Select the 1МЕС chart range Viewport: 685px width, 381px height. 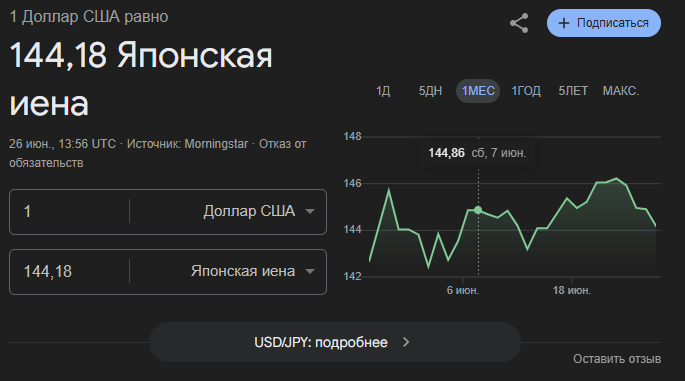pyautogui.click(x=478, y=91)
